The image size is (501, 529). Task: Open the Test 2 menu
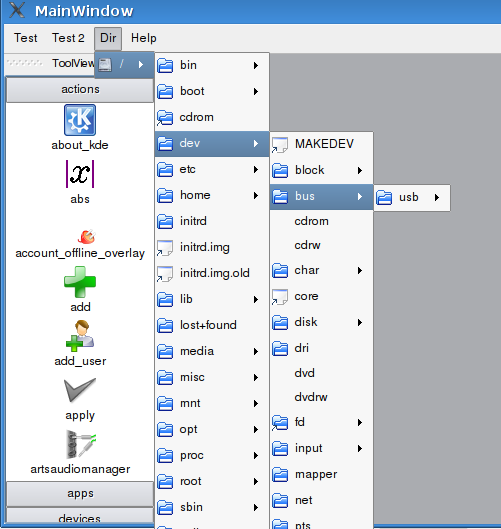pyautogui.click(x=68, y=38)
